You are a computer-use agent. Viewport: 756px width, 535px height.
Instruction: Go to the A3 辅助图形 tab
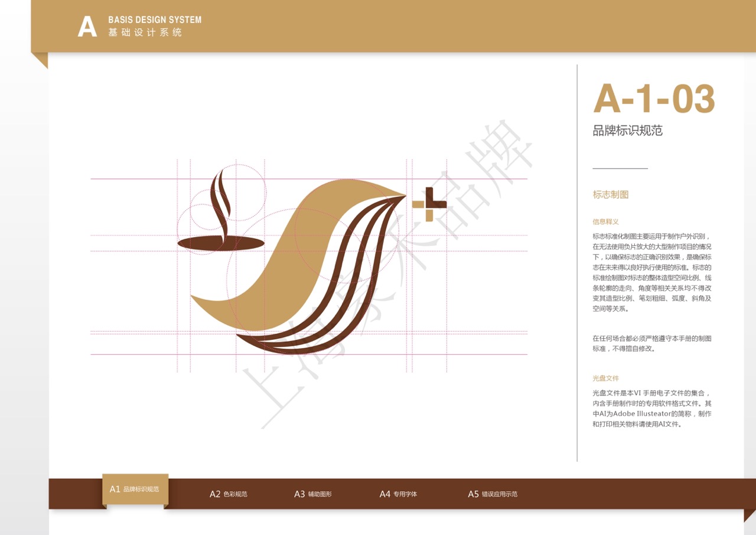(312, 494)
